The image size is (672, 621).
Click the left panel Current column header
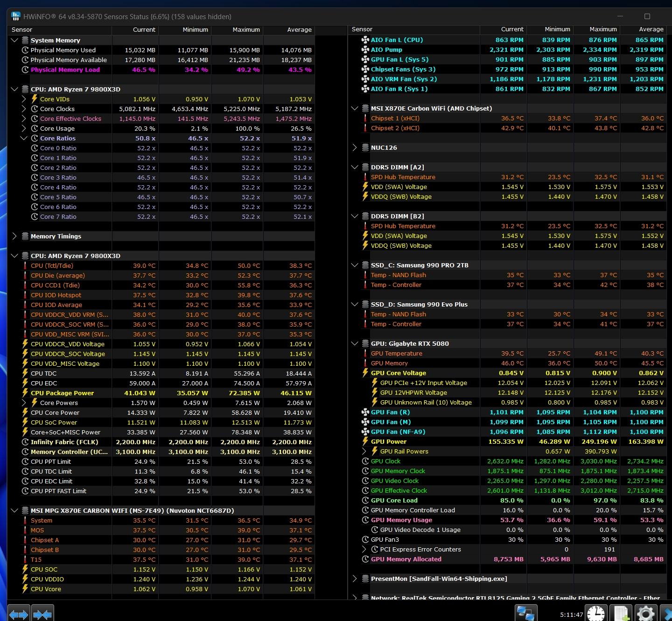tap(135, 29)
